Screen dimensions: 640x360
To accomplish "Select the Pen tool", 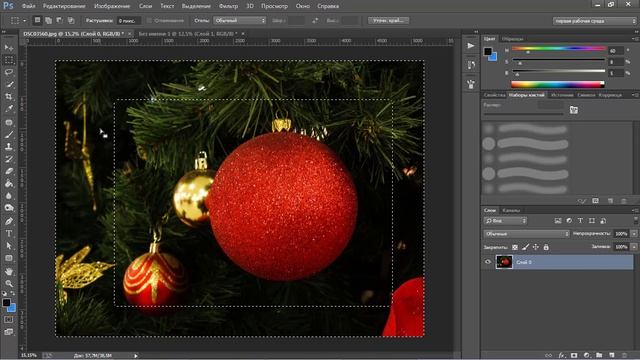I will (9, 221).
